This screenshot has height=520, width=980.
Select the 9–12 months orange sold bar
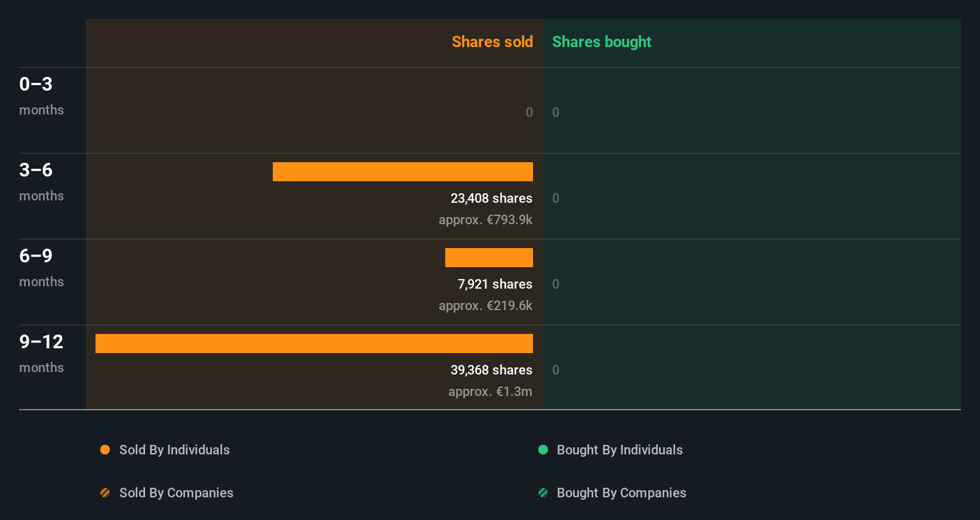(314, 343)
